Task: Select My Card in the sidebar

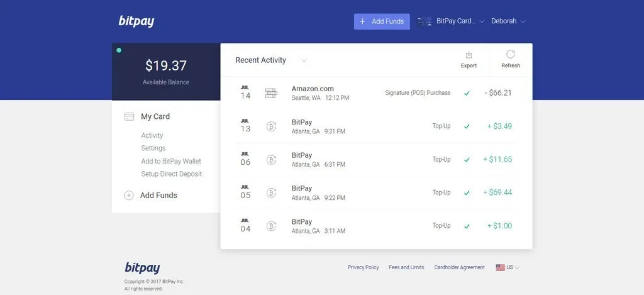Action: coord(155,117)
